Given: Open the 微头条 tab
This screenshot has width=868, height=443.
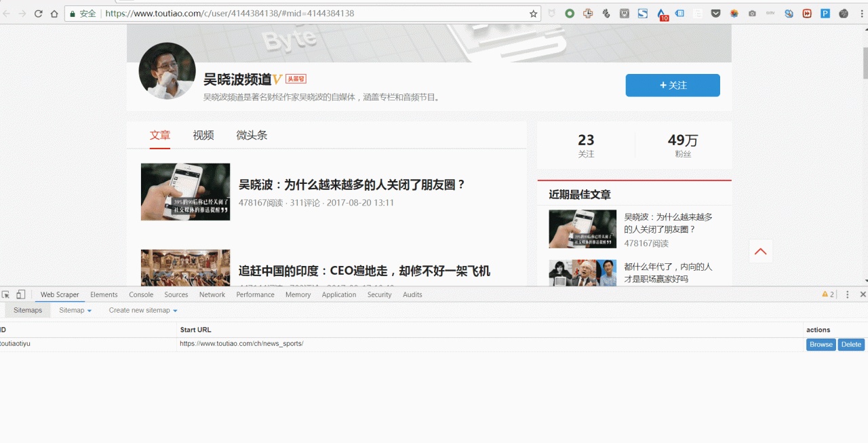Looking at the screenshot, I should point(252,135).
